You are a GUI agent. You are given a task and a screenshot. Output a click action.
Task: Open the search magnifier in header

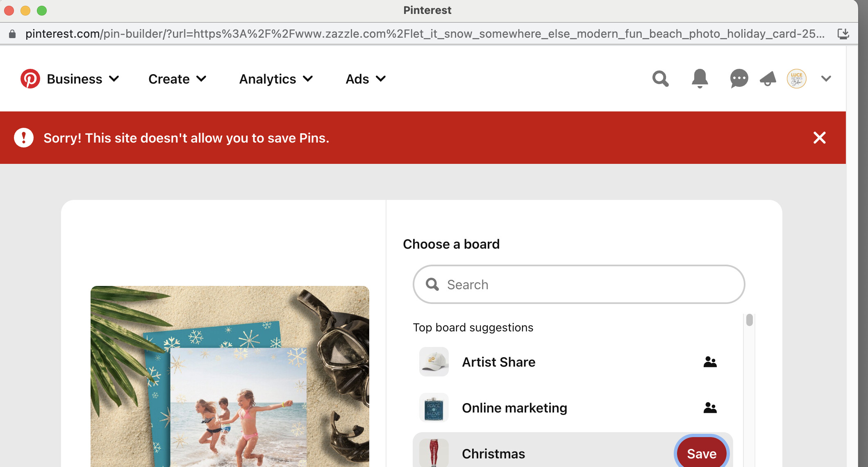[x=660, y=79]
